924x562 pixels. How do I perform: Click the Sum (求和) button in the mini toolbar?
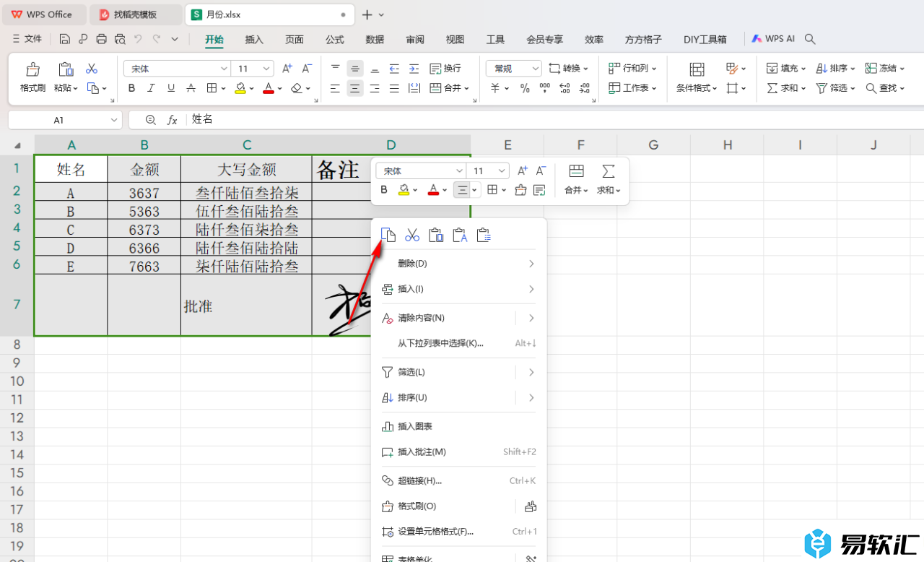coord(609,180)
